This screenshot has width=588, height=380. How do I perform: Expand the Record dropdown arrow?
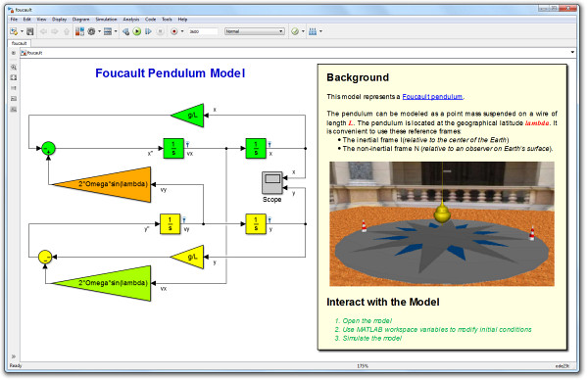pos(182,31)
